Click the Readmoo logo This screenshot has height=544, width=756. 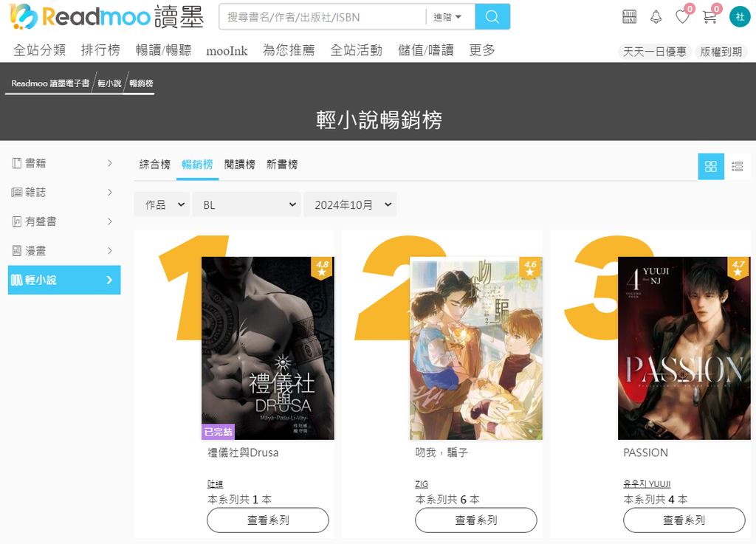[x=106, y=16]
